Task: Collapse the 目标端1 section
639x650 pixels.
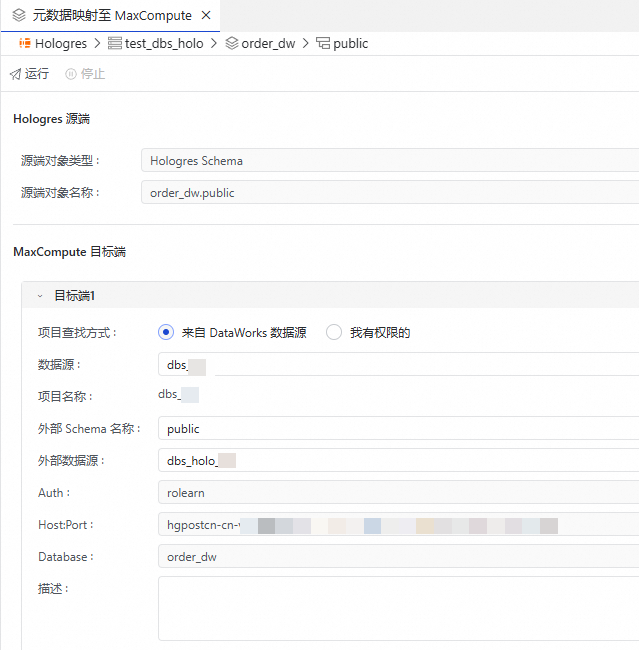Action: click(x=40, y=296)
